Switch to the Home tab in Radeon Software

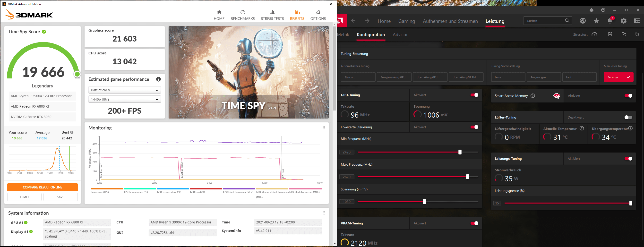(384, 21)
